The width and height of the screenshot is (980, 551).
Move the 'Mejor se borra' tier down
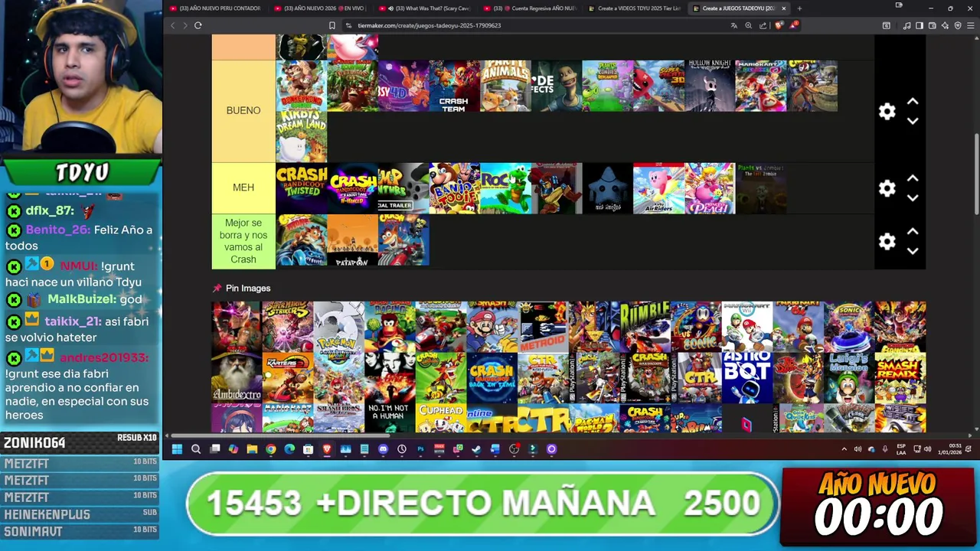(x=913, y=251)
